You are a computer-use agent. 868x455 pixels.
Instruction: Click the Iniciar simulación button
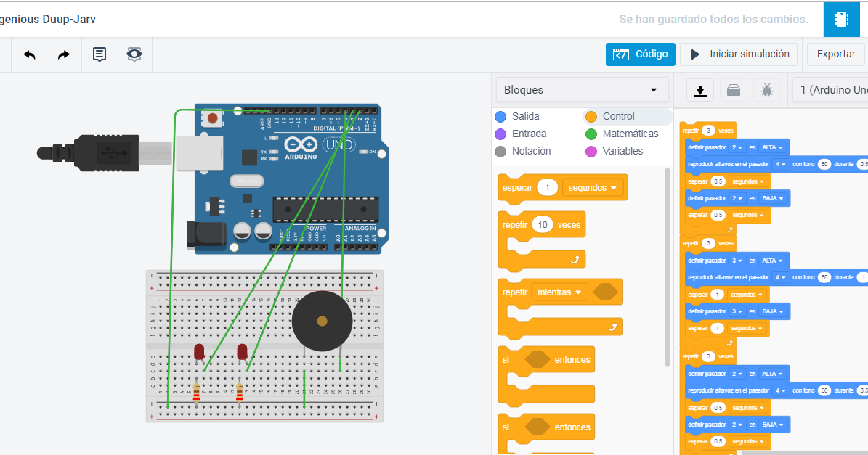pos(738,54)
